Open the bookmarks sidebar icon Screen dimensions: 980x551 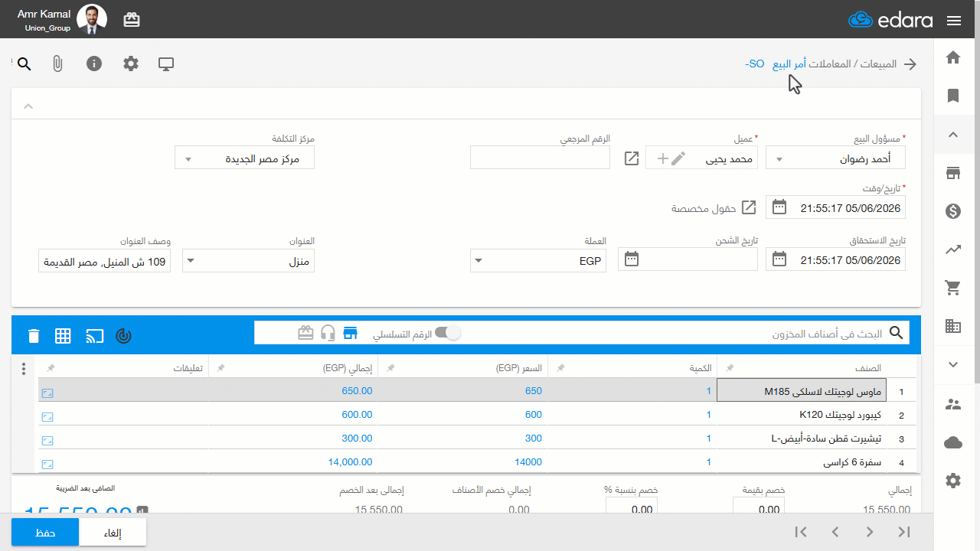click(x=953, y=96)
